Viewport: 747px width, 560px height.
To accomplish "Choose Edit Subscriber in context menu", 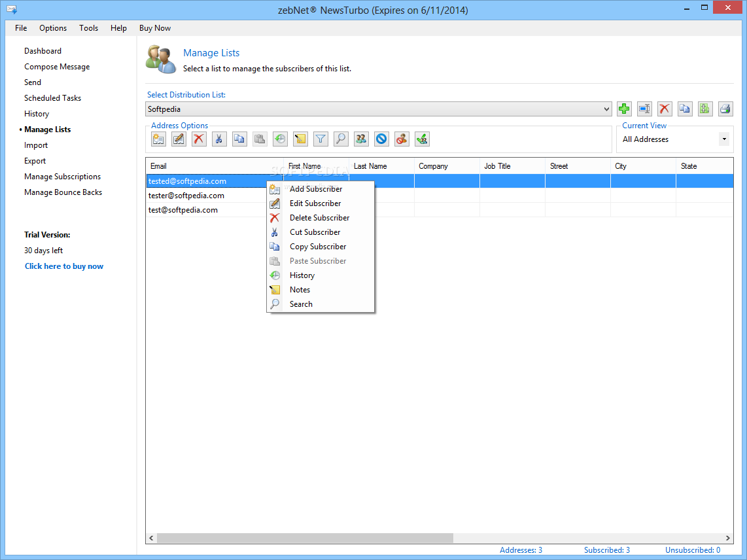I will pyautogui.click(x=320, y=203).
